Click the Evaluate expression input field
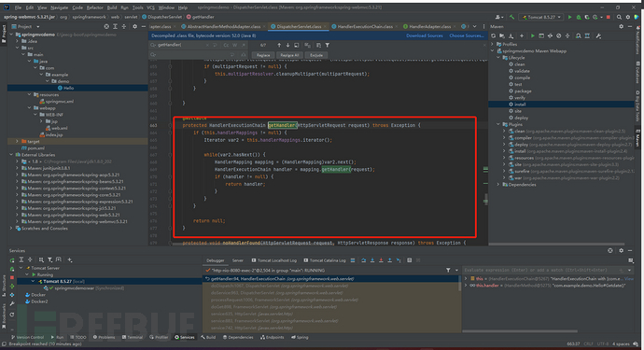This screenshot has height=350, width=644. tap(540, 271)
